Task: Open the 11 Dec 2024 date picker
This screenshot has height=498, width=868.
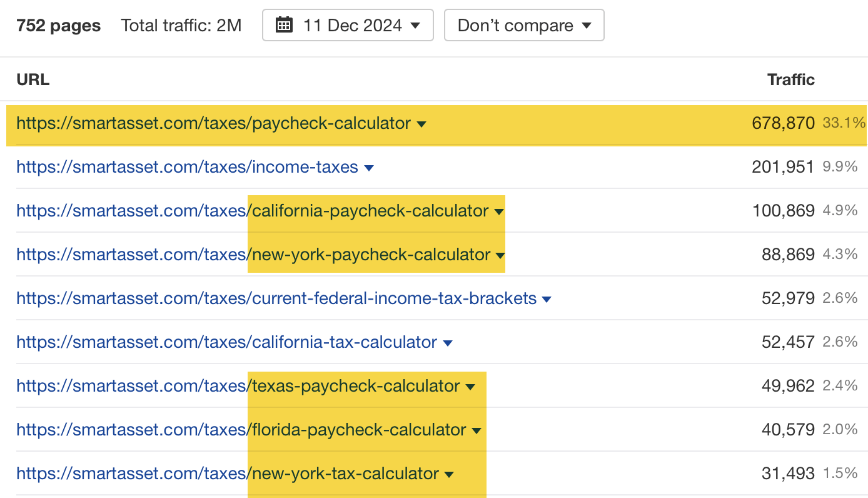Action: (348, 25)
